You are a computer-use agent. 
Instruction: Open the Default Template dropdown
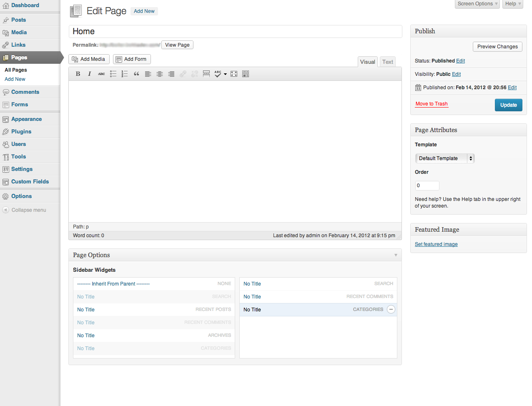pyautogui.click(x=445, y=158)
